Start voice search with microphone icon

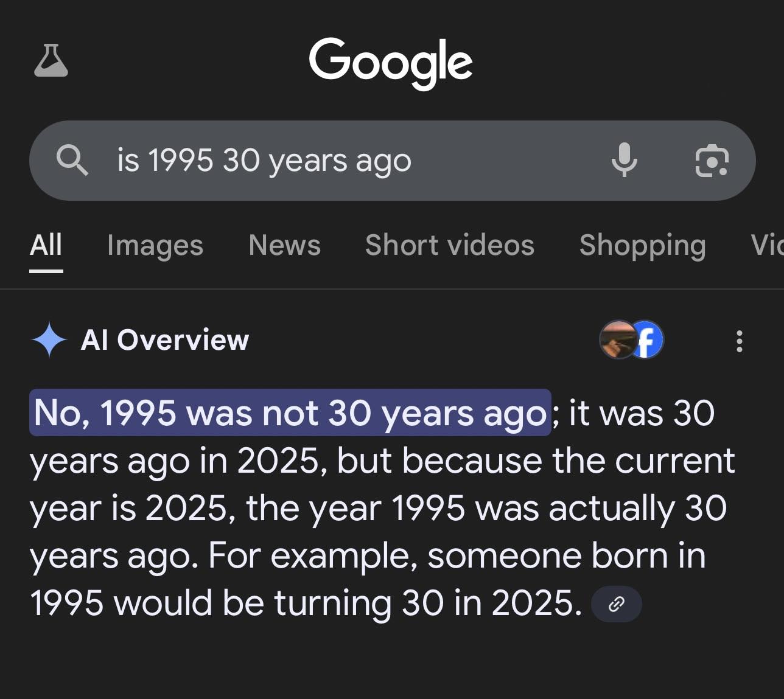(624, 161)
